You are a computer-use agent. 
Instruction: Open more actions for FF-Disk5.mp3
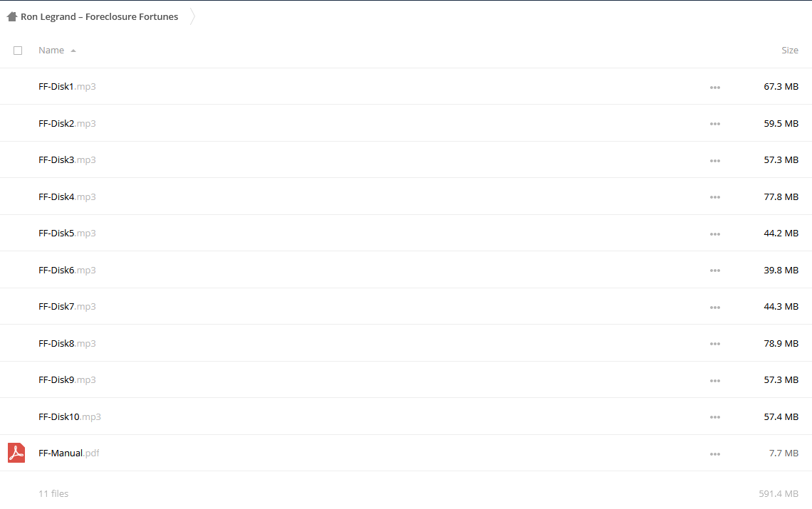715,234
